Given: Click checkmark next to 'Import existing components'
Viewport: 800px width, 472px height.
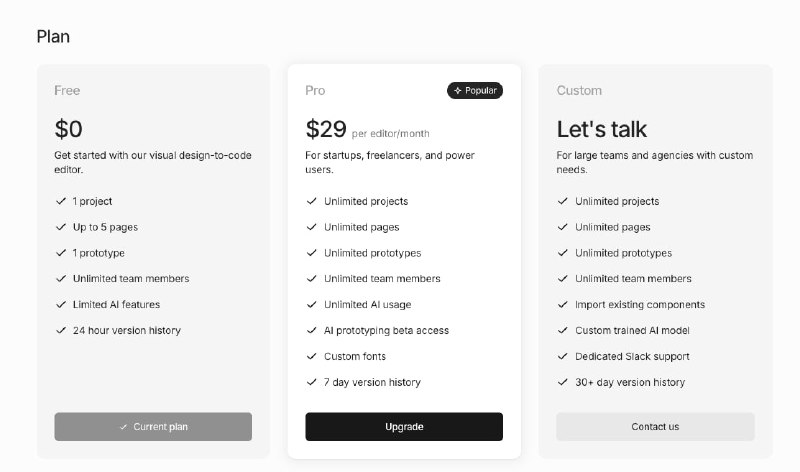Looking at the screenshot, I should point(563,305).
